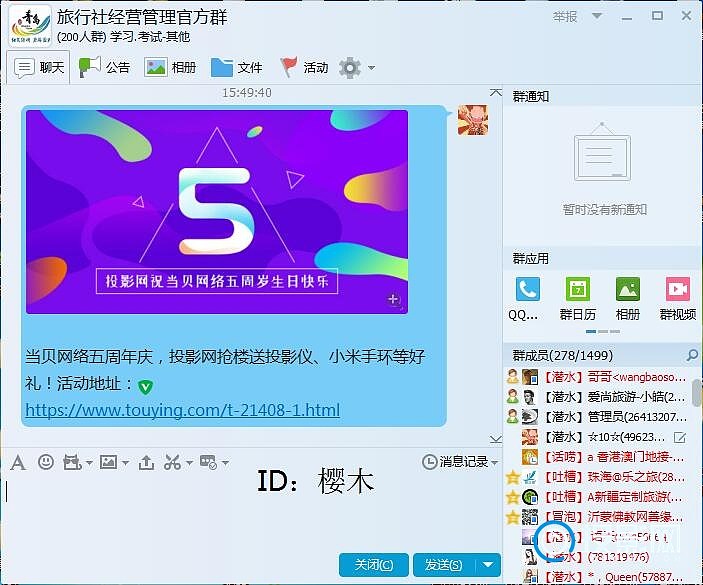Click the star icon beside A新疆定制旅游
The height and width of the screenshot is (585, 703).
point(512,497)
